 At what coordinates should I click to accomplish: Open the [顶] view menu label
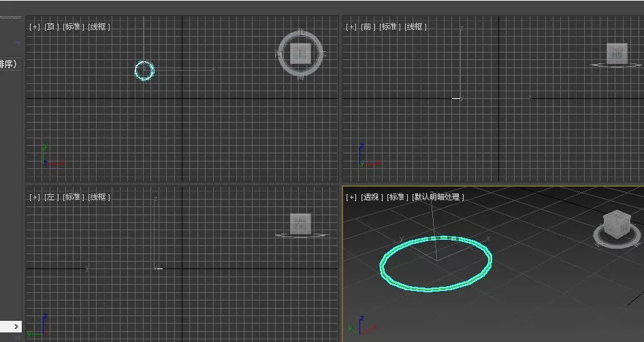51,27
